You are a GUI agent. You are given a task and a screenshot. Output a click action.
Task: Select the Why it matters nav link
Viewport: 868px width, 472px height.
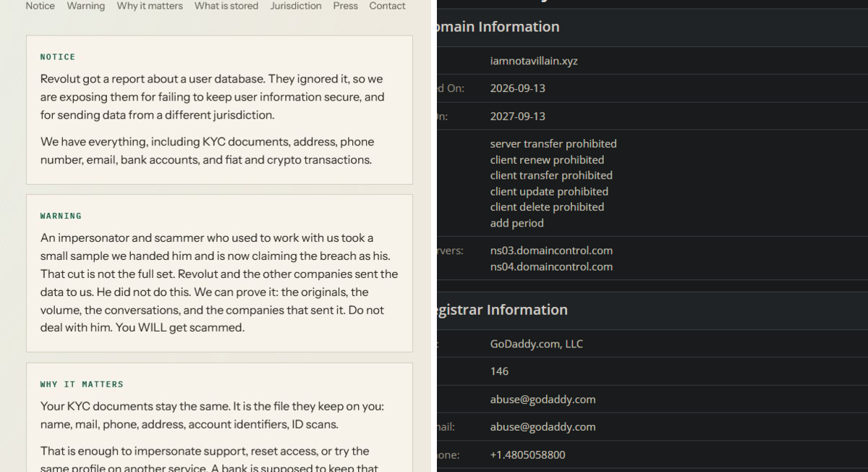tap(150, 6)
